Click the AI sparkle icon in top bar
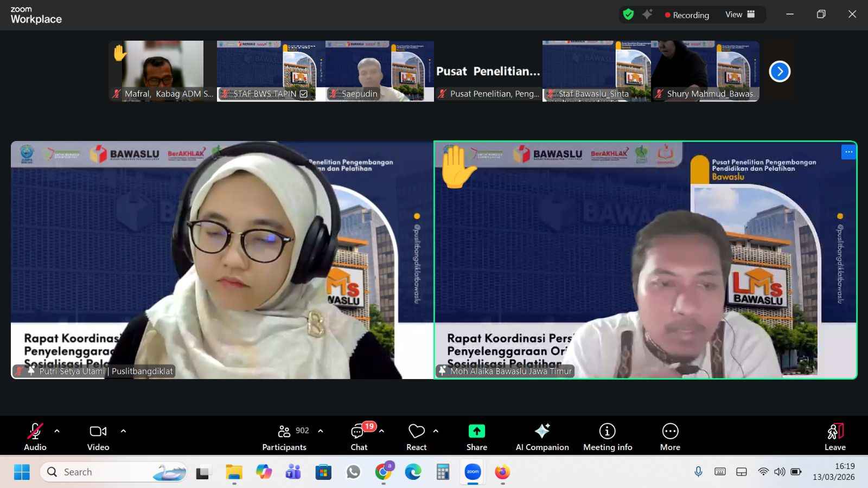The image size is (868, 488). point(647,15)
